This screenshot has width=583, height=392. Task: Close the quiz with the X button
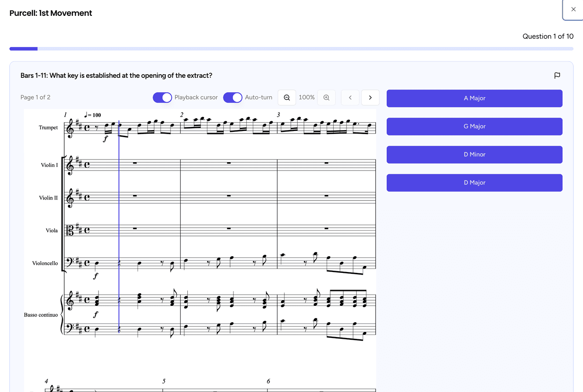(x=573, y=9)
